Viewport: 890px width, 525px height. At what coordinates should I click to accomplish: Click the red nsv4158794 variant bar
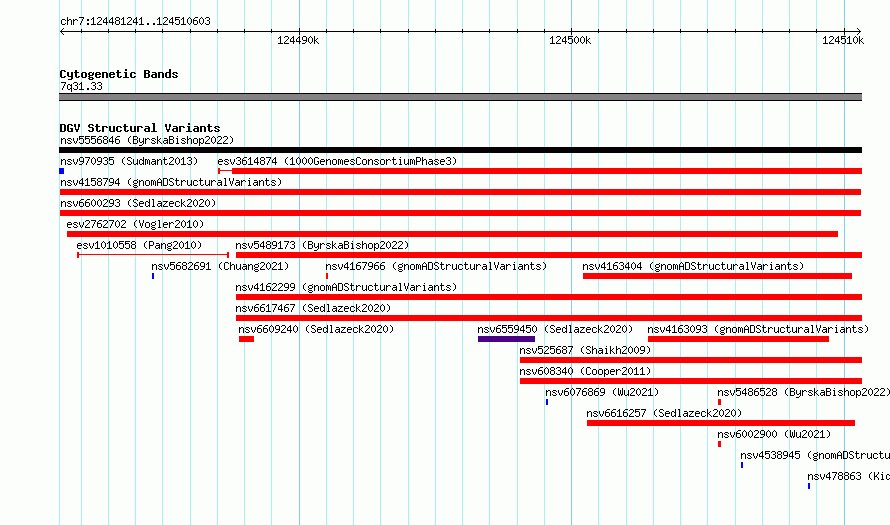coord(460,192)
